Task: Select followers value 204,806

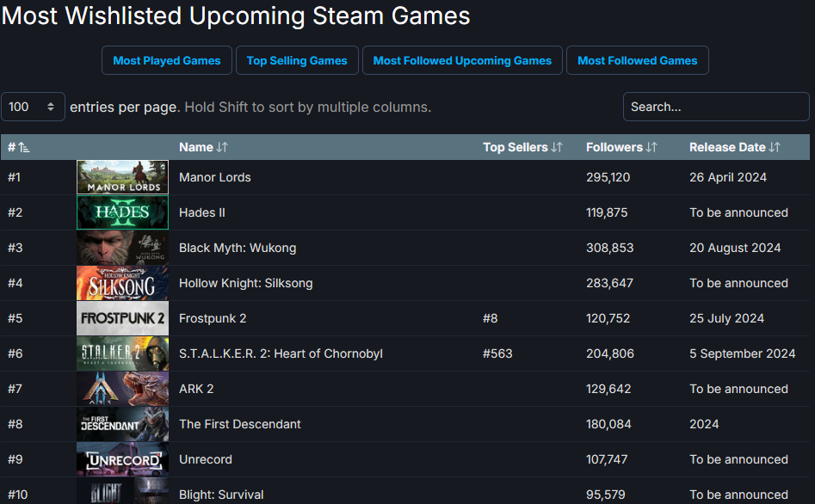Action: [x=609, y=353]
